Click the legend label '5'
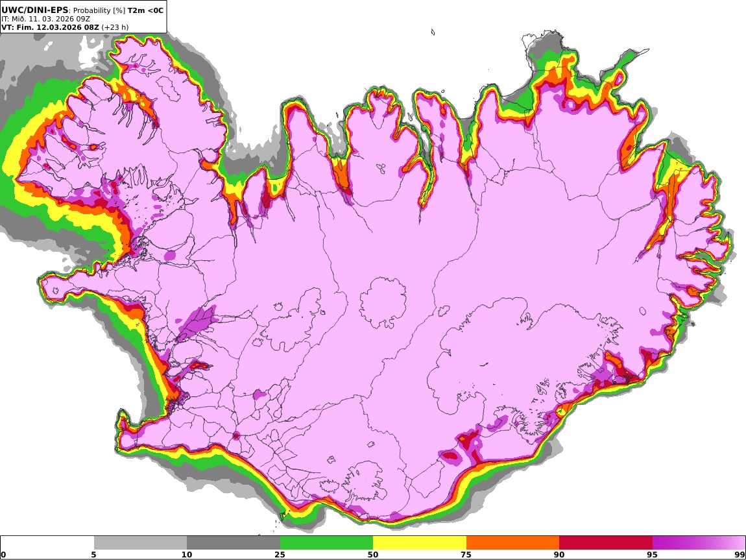 pos(93,554)
